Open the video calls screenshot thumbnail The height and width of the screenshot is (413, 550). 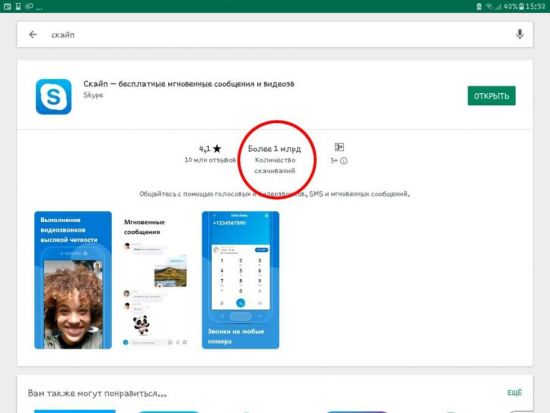[73, 280]
